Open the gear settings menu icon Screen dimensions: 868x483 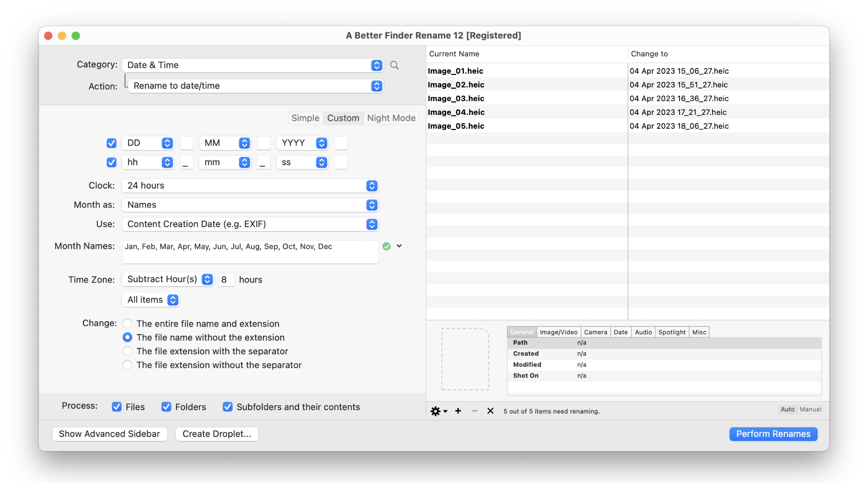coord(438,411)
